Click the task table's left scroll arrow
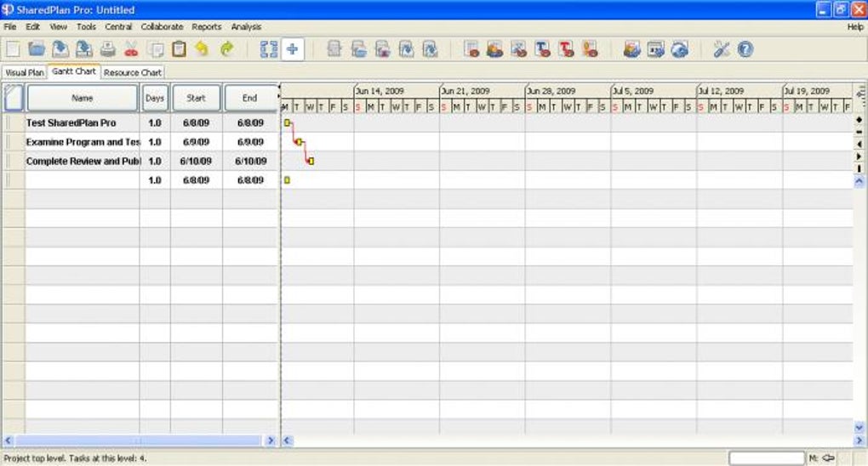Viewport: 868px width, 466px height. point(8,440)
